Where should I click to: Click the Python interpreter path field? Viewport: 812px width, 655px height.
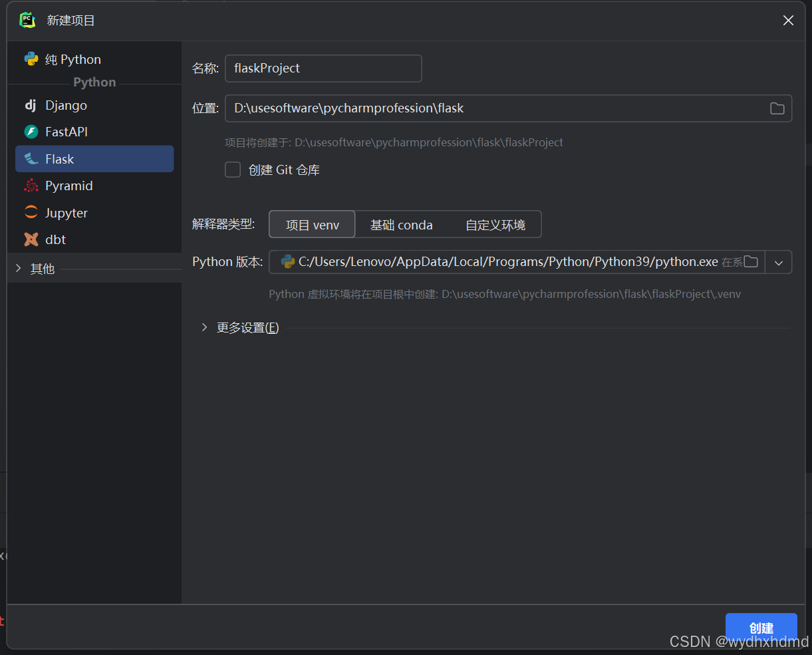(x=517, y=262)
